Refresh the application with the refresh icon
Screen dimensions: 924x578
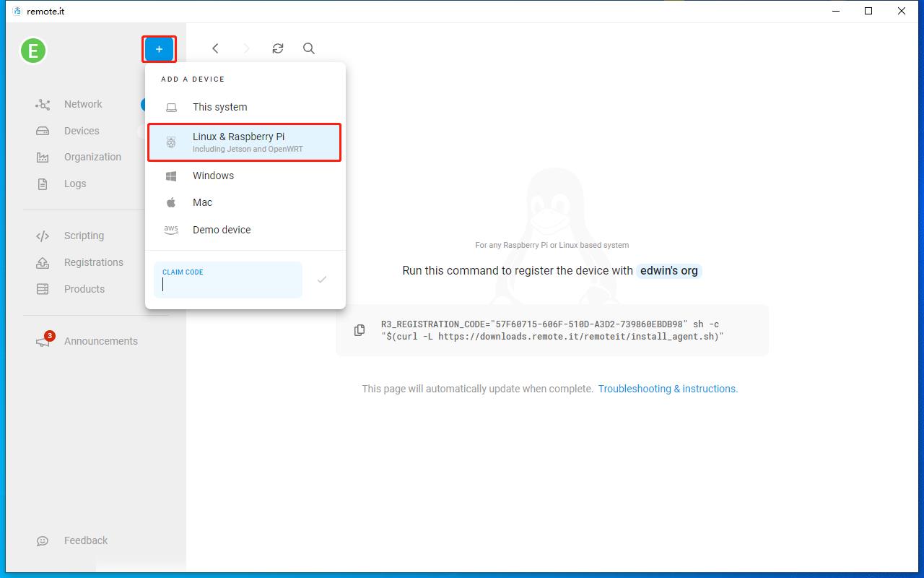point(278,48)
